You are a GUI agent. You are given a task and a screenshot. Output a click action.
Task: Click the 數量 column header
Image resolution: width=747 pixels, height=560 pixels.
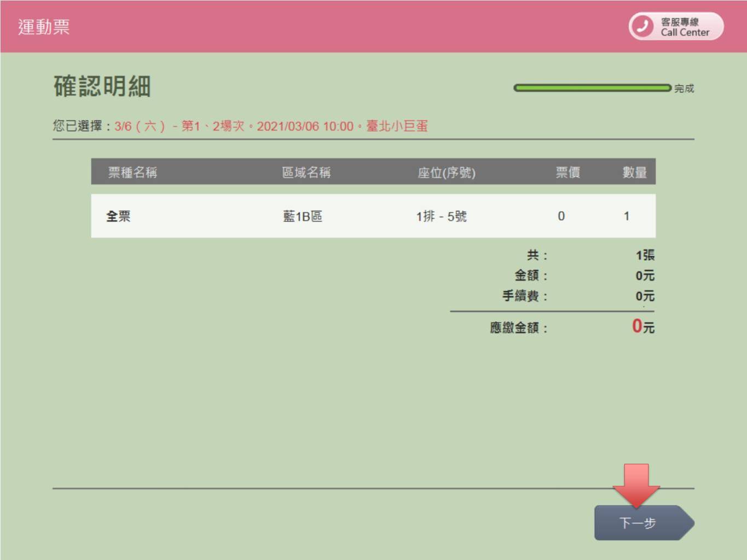[634, 172]
